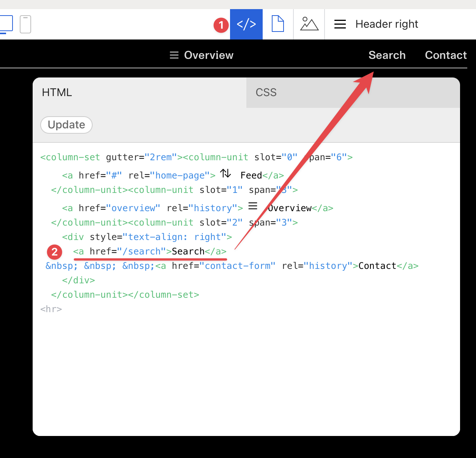This screenshot has width=476, height=458.
Task: Switch to mobile phone preview
Action: click(x=25, y=24)
